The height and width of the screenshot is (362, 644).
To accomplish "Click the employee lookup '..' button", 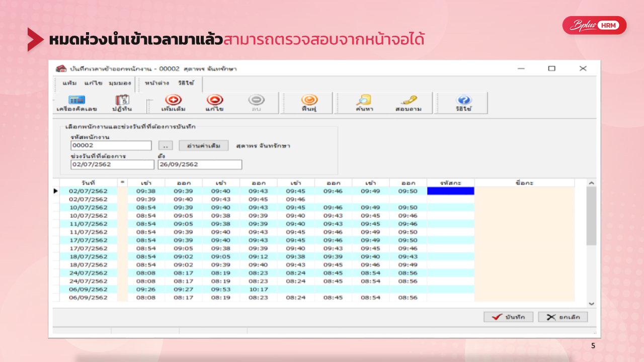I will click(166, 145).
